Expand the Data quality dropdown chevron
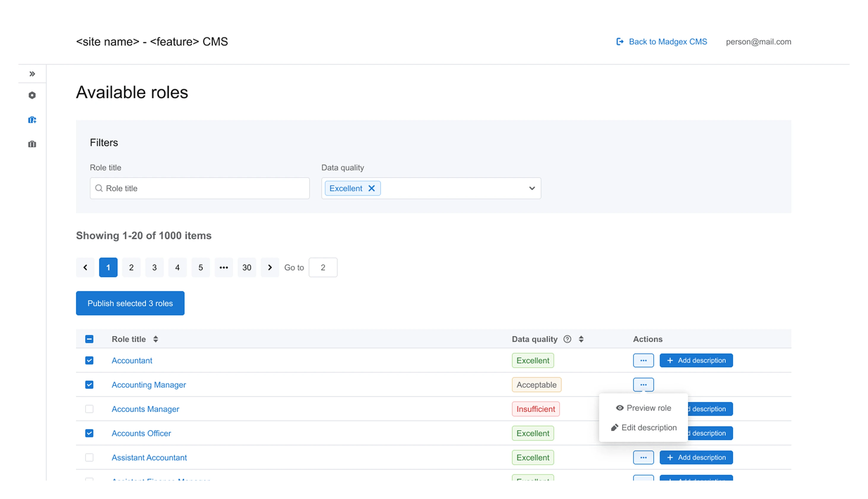Image resolution: width=868 pixels, height=499 pixels. click(x=532, y=188)
